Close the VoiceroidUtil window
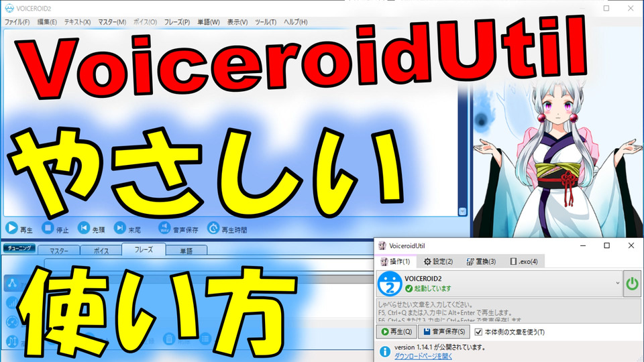The height and width of the screenshot is (362, 644). pos(631,245)
